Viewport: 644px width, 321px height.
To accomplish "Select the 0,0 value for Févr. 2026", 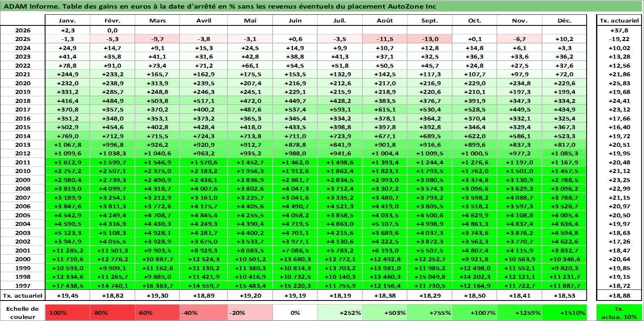I will tap(112, 30).
